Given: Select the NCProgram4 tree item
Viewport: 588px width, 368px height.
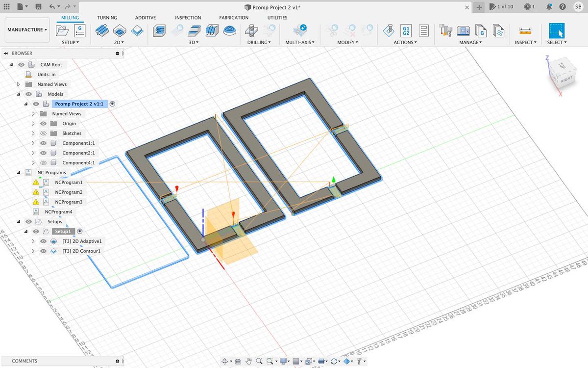Looking at the screenshot, I should click(x=58, y=212).
